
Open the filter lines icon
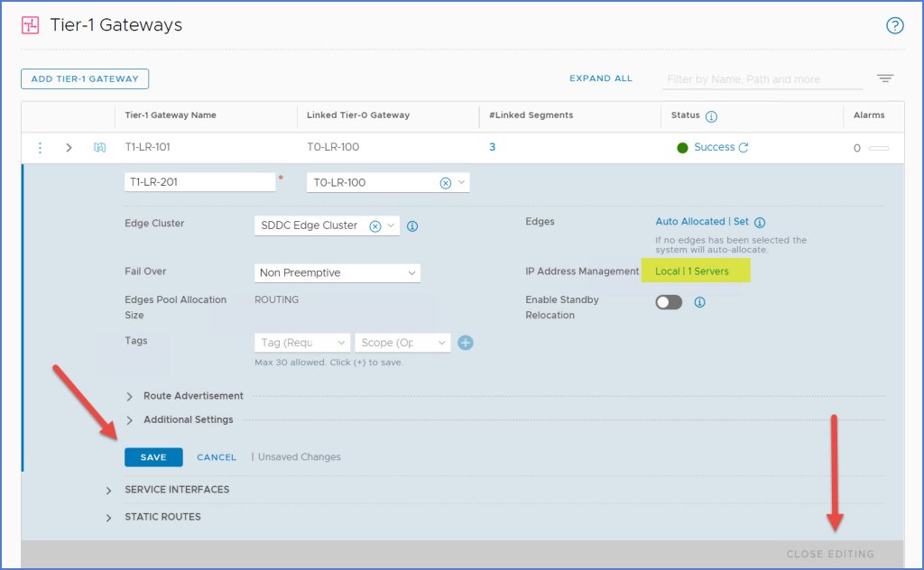click(x=885, y=78)
